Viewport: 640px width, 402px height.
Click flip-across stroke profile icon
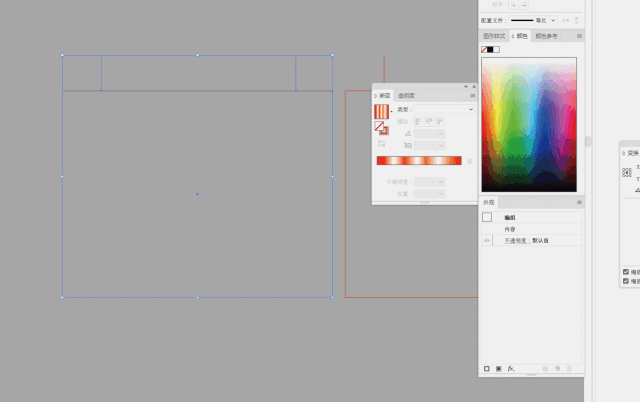coord(577,20)
